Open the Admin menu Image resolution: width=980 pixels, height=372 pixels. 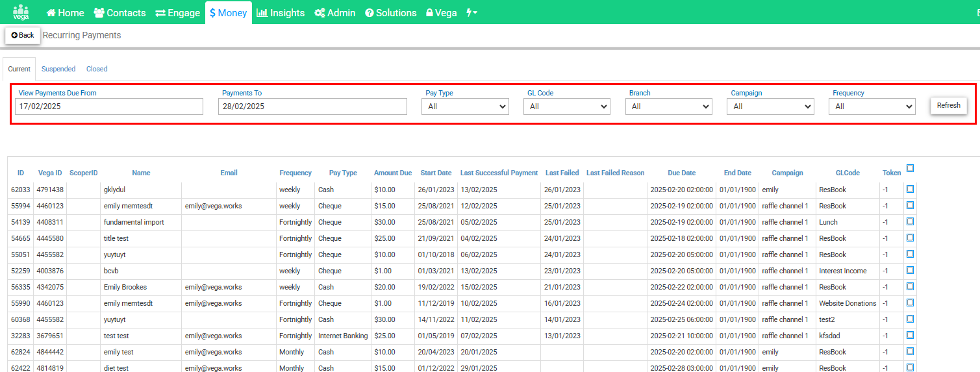(x=335, y=12)
